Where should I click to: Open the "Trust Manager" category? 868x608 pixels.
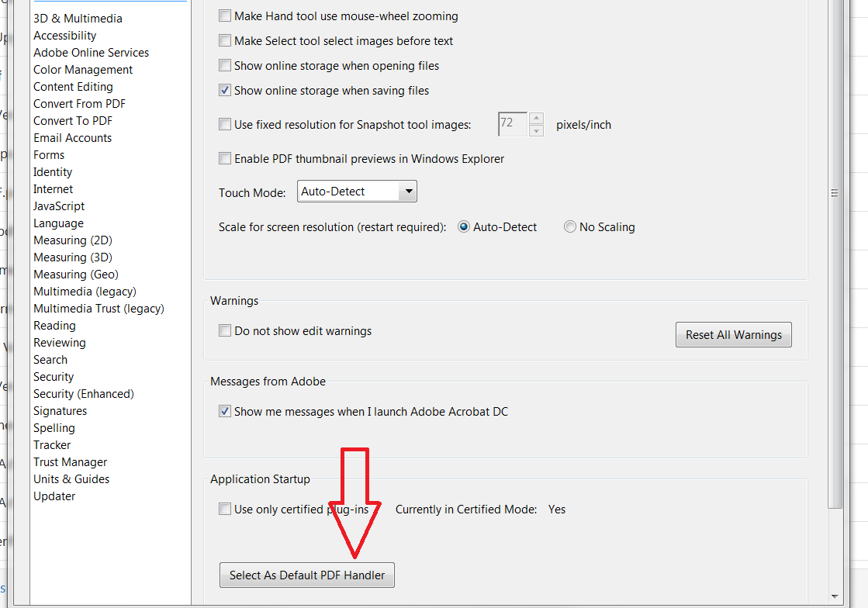70,461
